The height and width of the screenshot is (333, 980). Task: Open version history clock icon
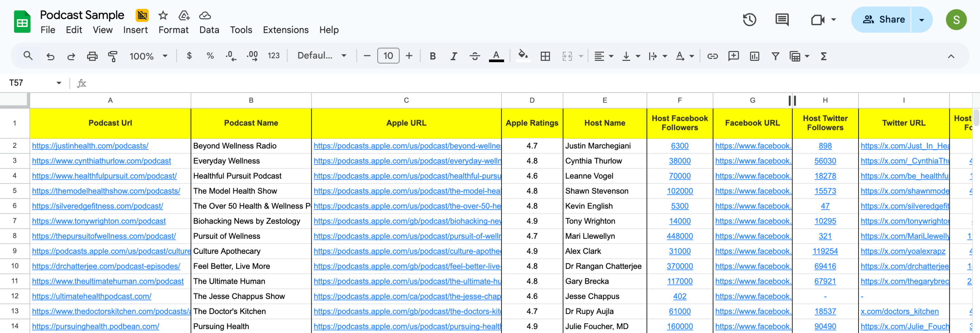click(x=749, y=19)
